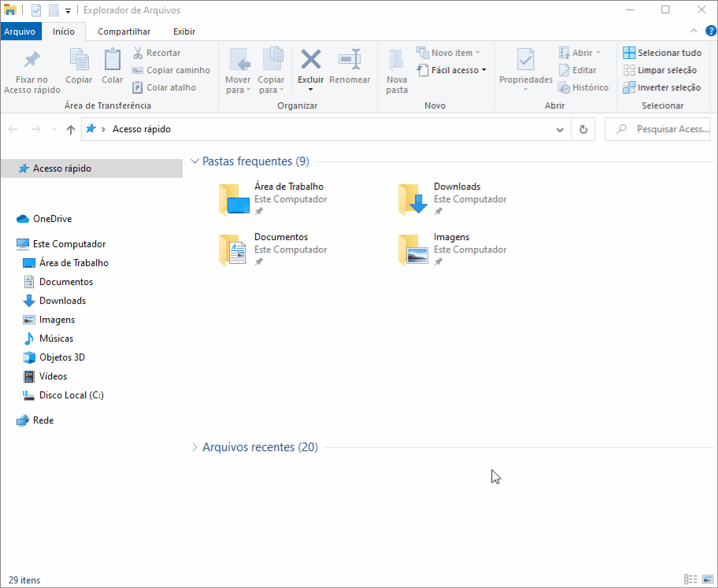This screenshot has height=588, width=718.
Task: Expand the Arquivos recentes section
Action: tap(195, 447)
